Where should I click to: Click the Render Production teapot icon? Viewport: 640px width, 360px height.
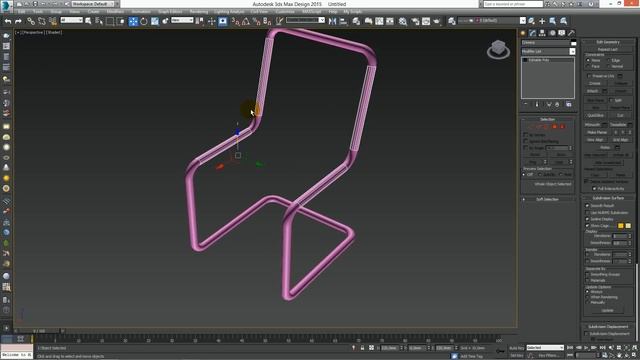pyautogui.click(x=437, y=21)
